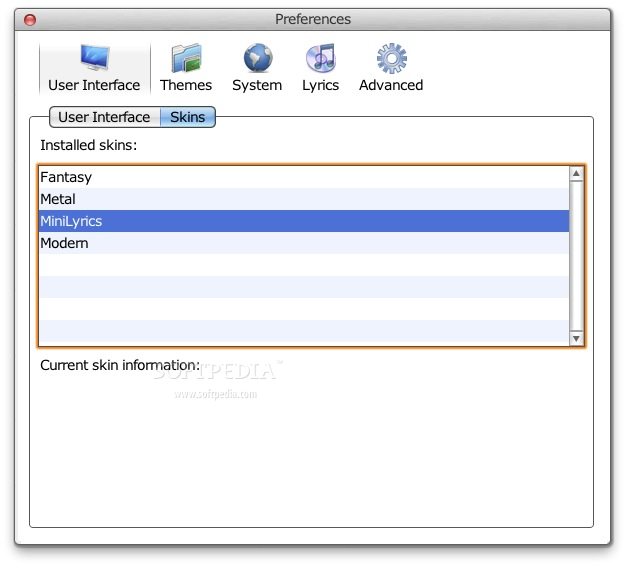Open the Advanced gear preferences pane
The height and width of the screenshot is (568, 628).
coord(391,68)
